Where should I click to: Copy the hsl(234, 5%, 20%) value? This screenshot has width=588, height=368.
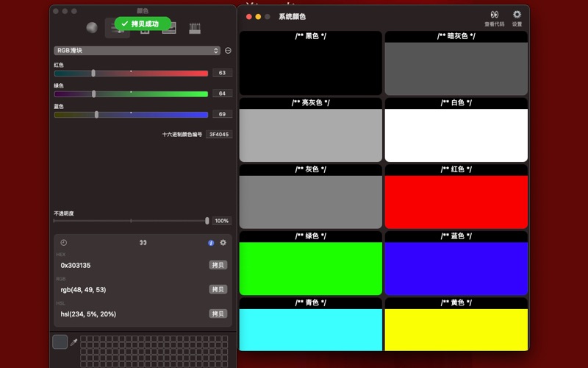click(x=218, y=314)
